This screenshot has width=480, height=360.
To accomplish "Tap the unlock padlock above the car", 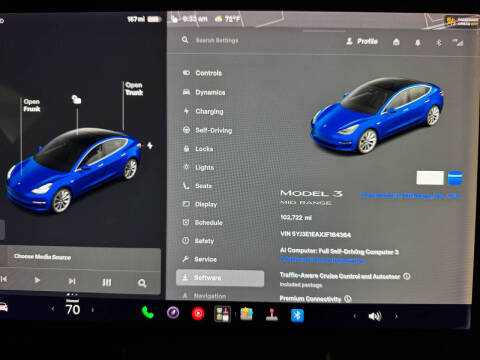I will [x=77, y=99].
